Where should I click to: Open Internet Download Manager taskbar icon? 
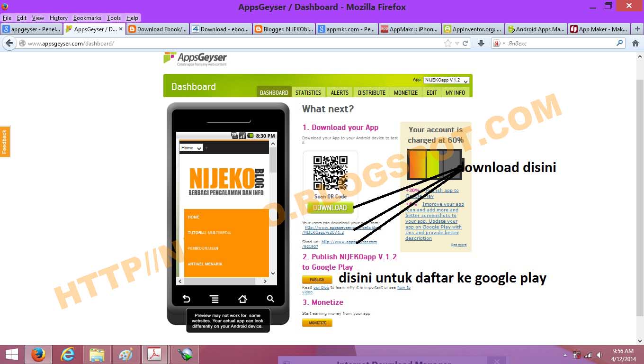click(x=185, y=355)
